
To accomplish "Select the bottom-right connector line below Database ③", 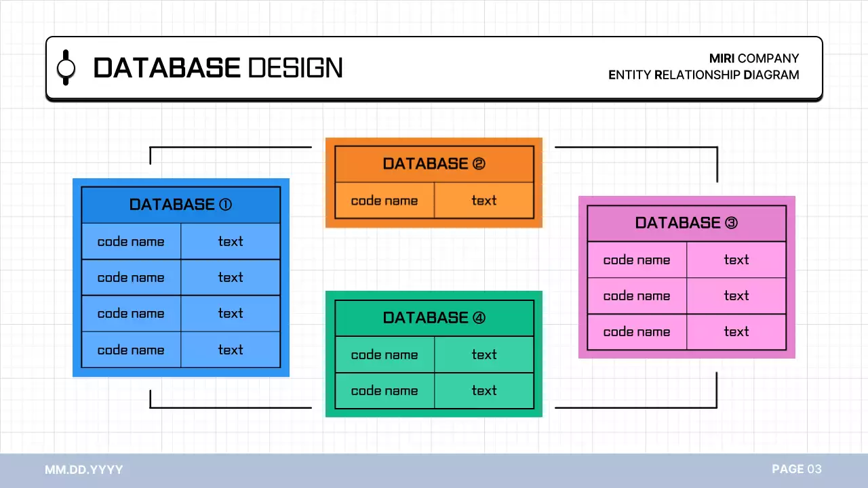I will click(x=637, y=407).
